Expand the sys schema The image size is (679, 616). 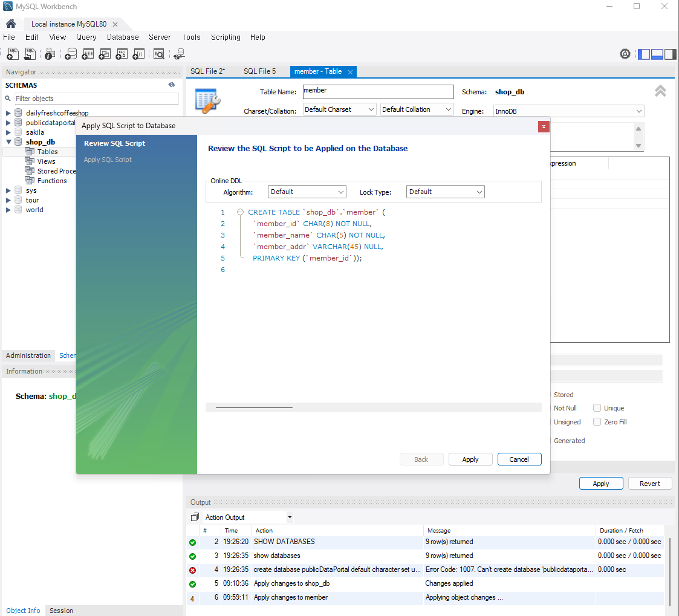(x=8, y=190)
